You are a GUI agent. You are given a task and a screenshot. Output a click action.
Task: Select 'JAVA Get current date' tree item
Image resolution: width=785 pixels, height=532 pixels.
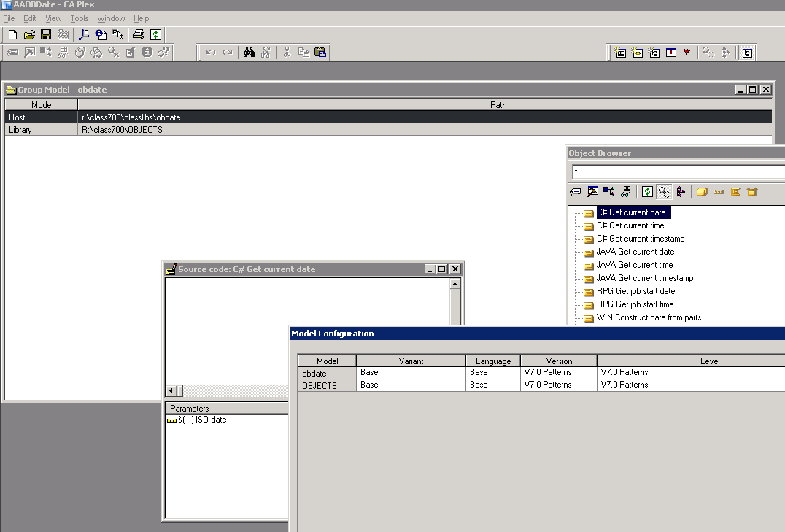tap(635, 252)
